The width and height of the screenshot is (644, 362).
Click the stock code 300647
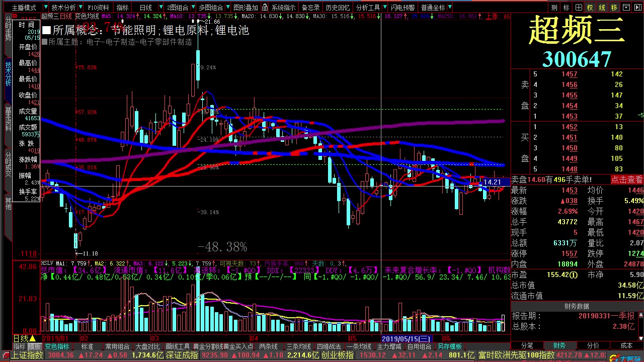tap(577, 59)
